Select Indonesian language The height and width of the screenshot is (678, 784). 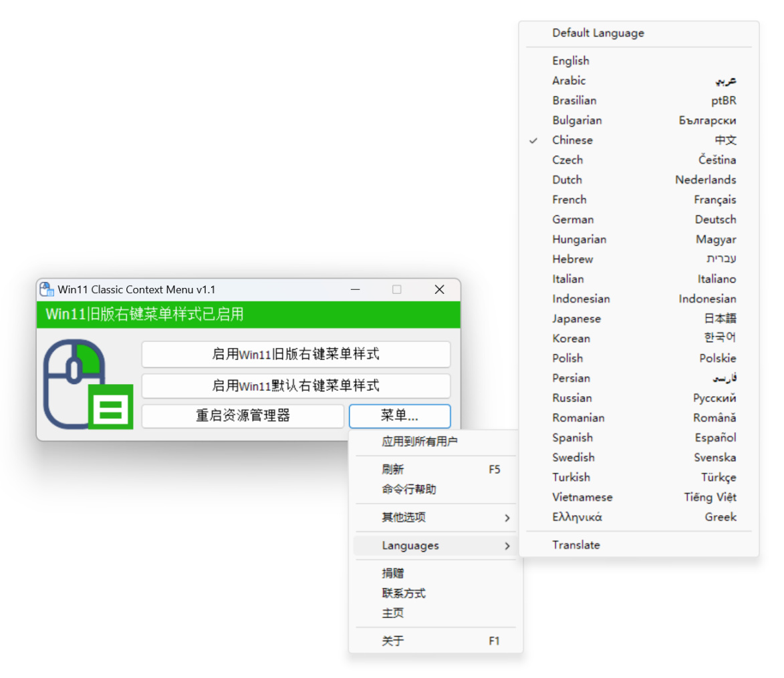click(638, 299)
